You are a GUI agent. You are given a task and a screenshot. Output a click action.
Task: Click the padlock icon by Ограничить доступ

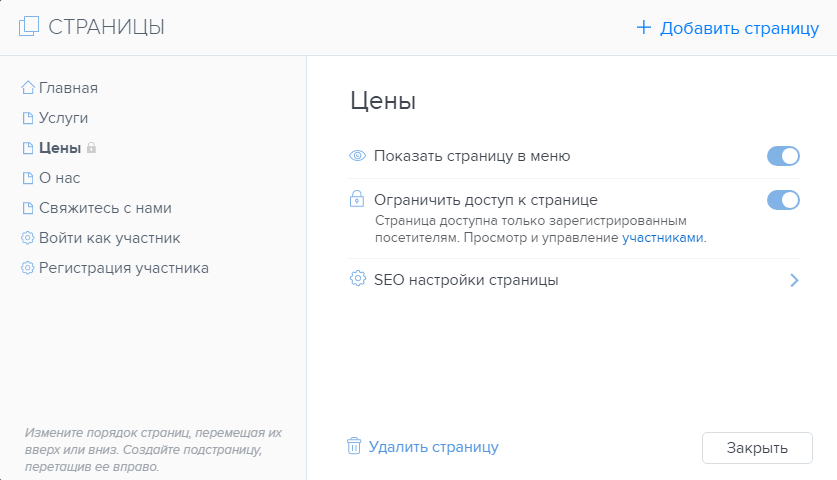click(357, 199)
